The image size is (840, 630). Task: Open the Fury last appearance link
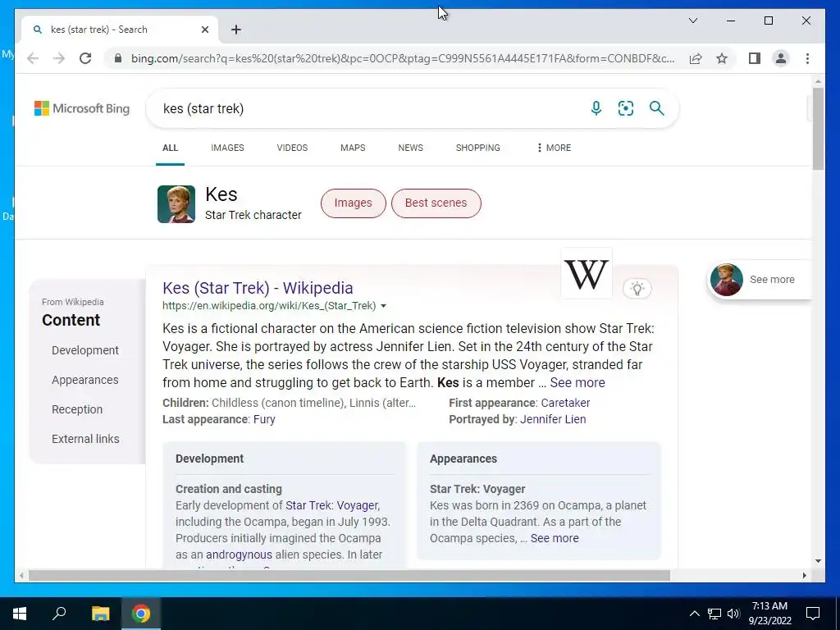(x=264, y=419)
